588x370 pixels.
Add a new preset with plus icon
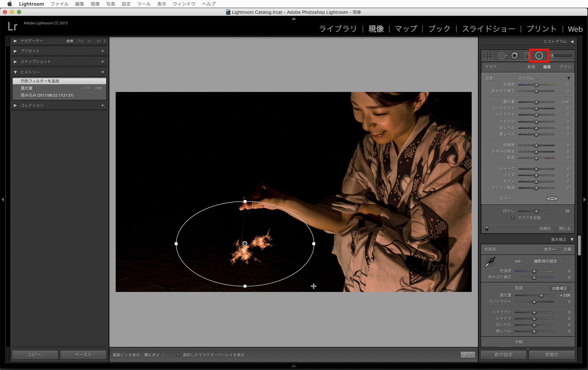point(103,51)
